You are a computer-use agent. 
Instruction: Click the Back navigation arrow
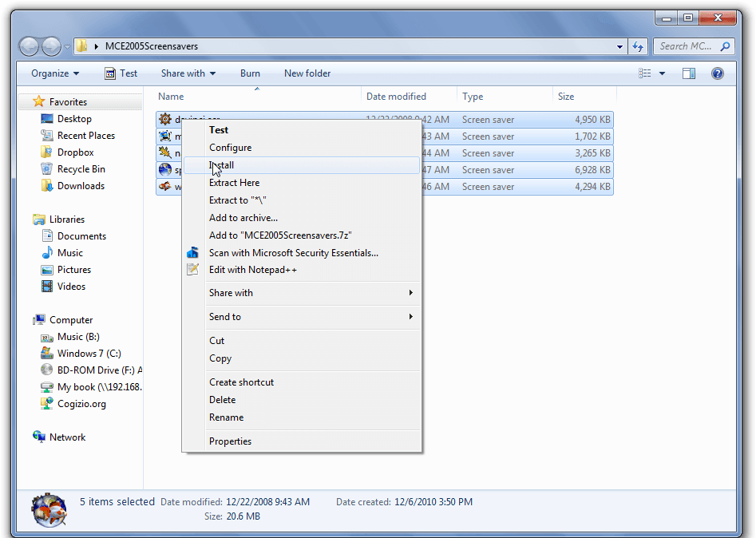(30, 46)
